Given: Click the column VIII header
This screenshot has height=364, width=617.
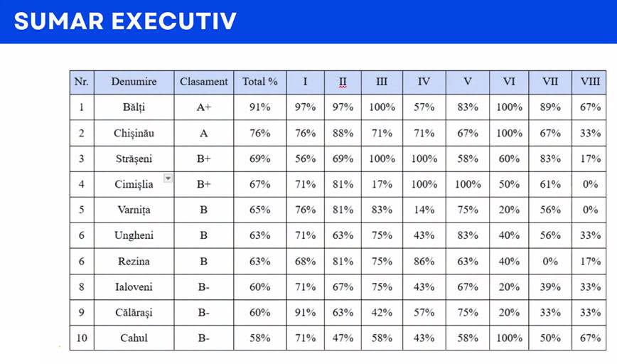Looking at the screenshot, I should (589, 82).
